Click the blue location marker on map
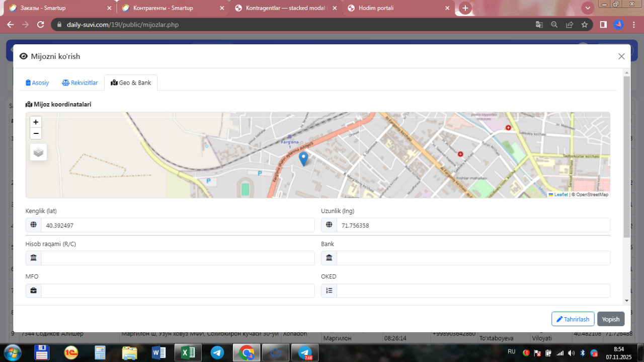Screen dimensions: 644x362 (303, 159)
